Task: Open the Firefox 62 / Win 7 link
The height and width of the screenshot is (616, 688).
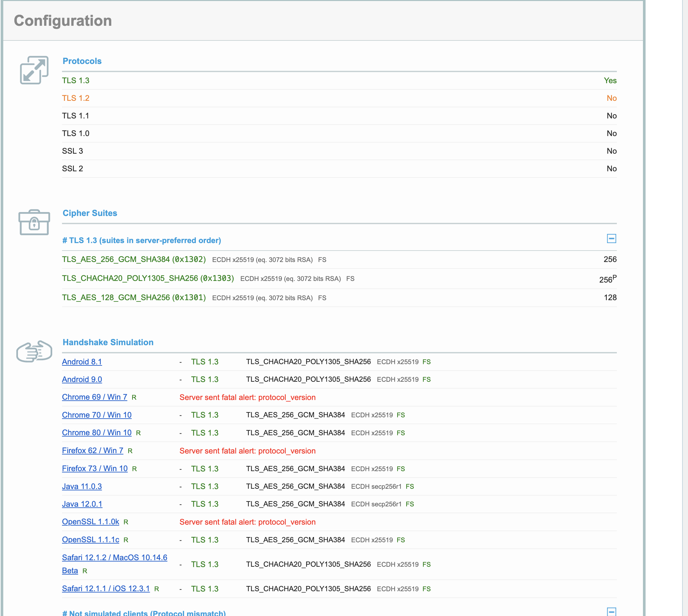Action: click(x=93, y=451)
